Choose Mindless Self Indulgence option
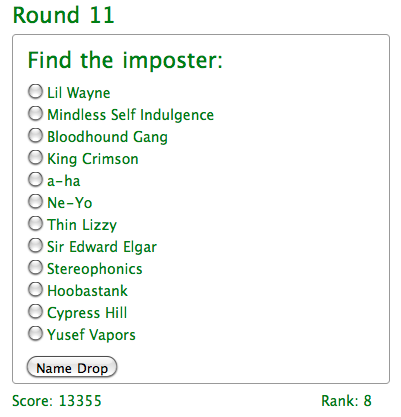Viewport: 401px width, 417px height. click(35, 113)
